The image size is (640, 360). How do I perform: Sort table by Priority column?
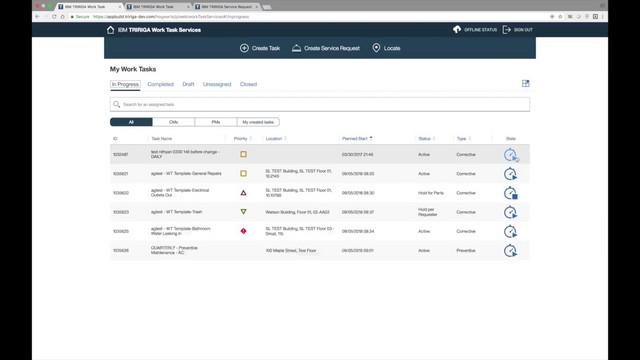pyautogui.click(x=242, y=139)
